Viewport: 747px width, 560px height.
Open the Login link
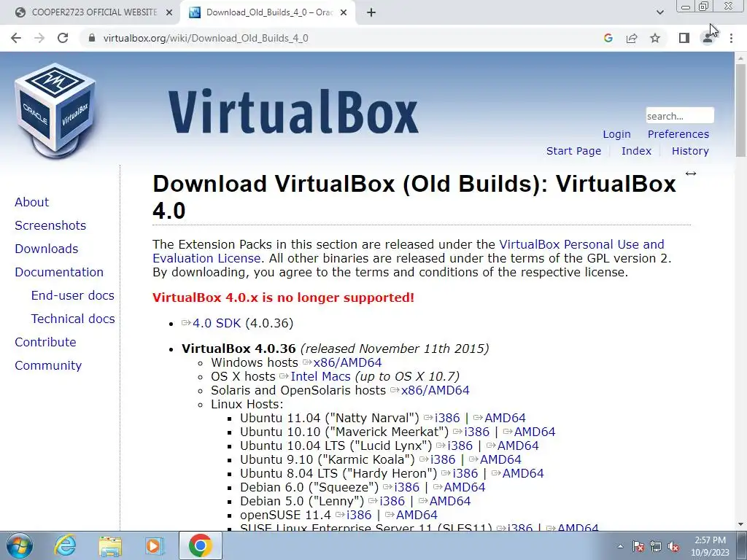tap(616, 134)
